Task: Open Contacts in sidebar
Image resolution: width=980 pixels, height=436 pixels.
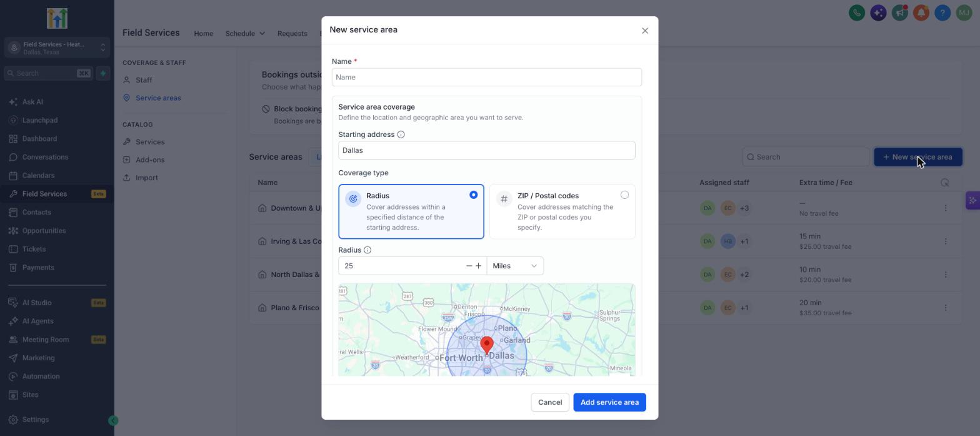Action: click(36, 213)
